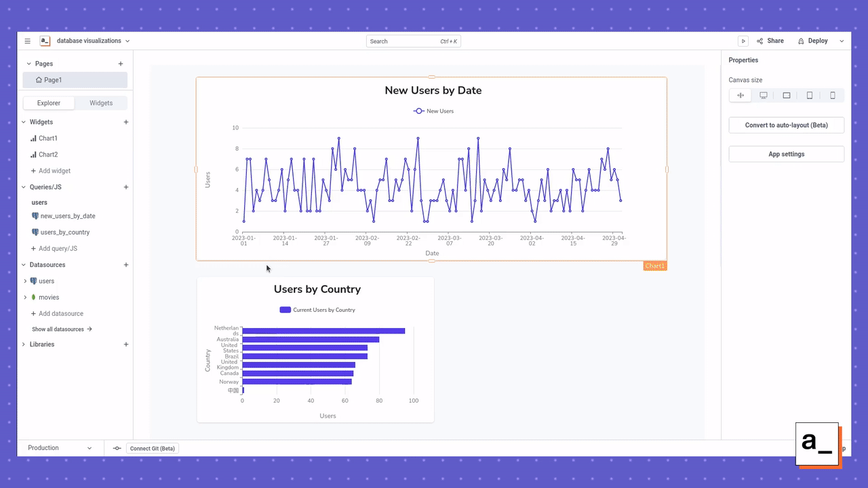Open the sidebar hamburger menu
Viewport: 868px width, 488px height.
27,41
